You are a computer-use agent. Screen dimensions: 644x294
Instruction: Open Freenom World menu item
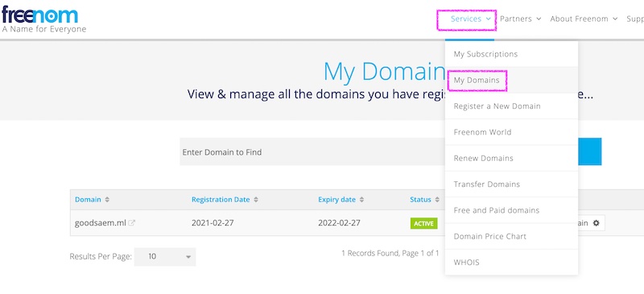pyautogui.click(x=511, y=132)
